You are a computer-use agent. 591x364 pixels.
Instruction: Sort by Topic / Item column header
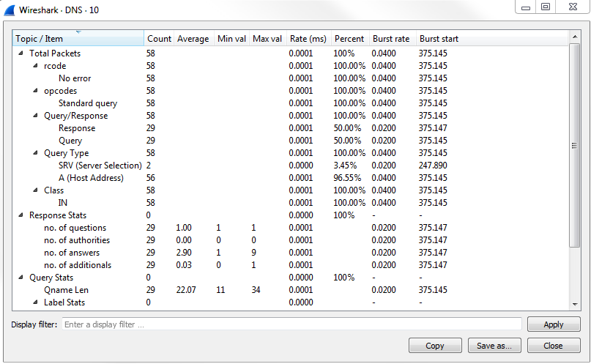(x=78, y=38)
